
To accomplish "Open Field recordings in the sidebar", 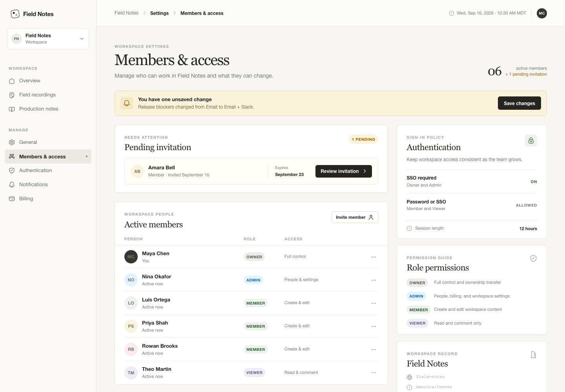I will pyautogui.click(x=48, y=95).
